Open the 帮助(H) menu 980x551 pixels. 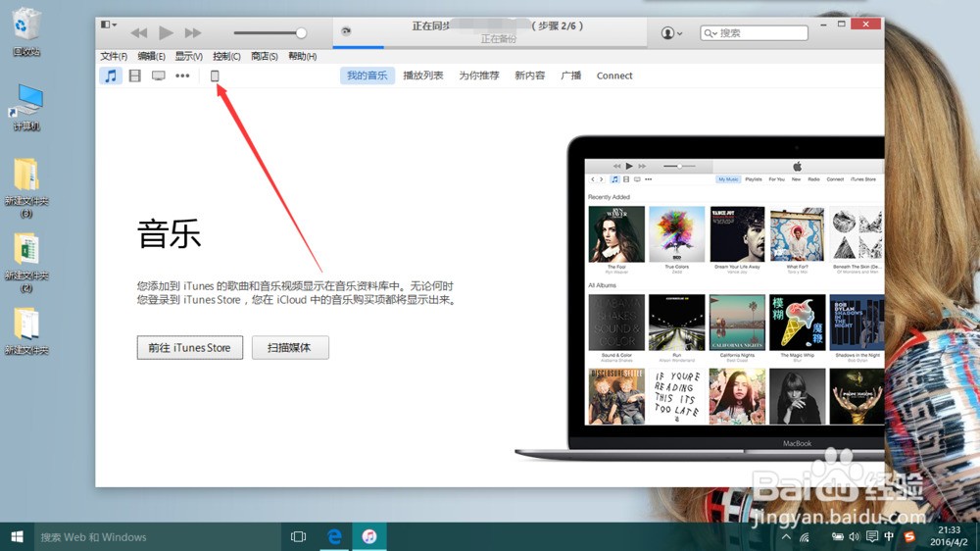[x=303, y=56]
